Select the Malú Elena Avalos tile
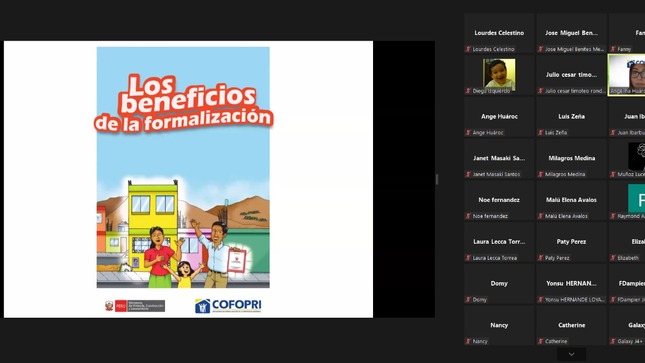 [x=571, y=200]
